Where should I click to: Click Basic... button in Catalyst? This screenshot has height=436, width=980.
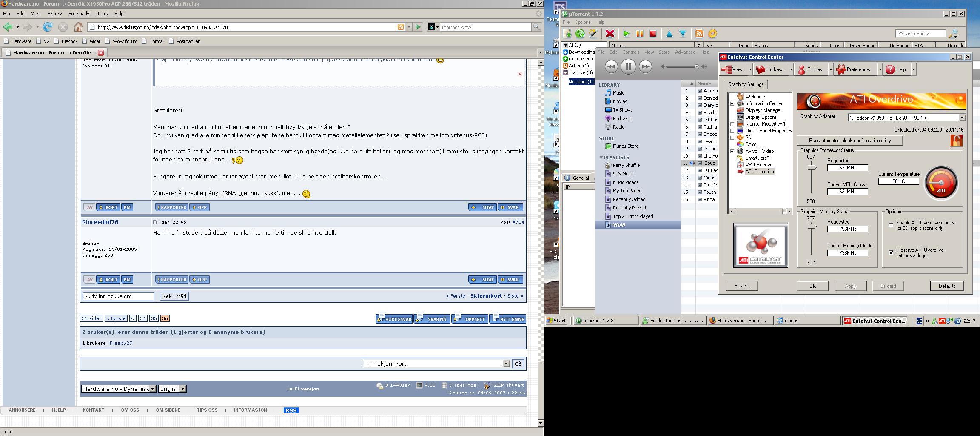click(742, 286)
